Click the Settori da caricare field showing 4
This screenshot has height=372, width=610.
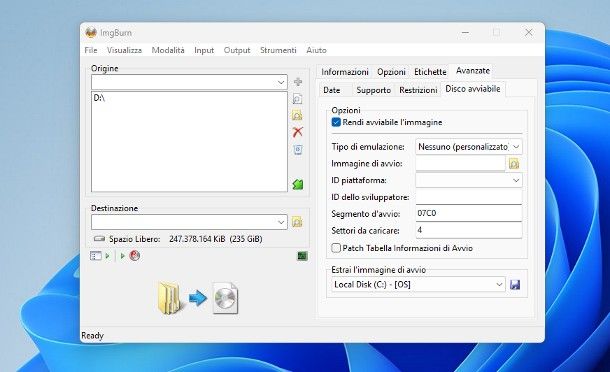point(469,230)
